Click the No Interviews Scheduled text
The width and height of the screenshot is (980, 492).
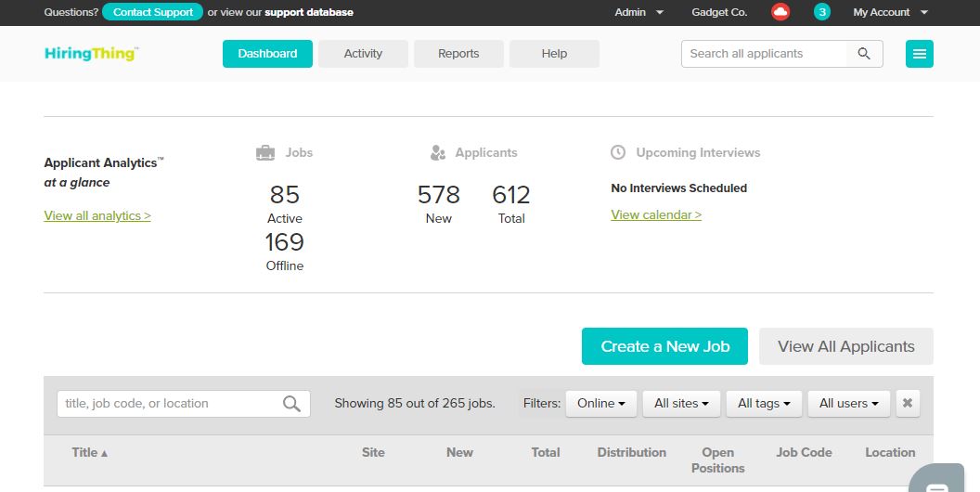click(x=678, y=188)
